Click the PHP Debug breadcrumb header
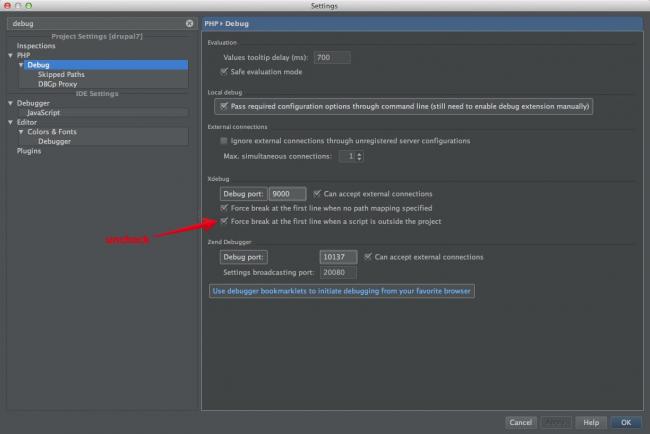Image resolution: width=650 pixels, height=434 pixels. [x=226, y=24]
